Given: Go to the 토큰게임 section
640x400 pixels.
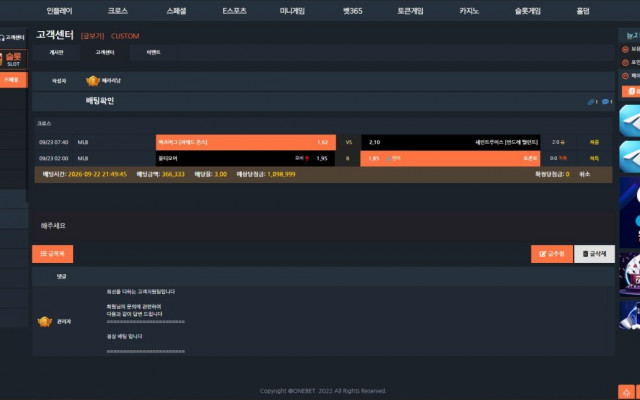Looking at the screenshot, I should (x=410, y=11).
